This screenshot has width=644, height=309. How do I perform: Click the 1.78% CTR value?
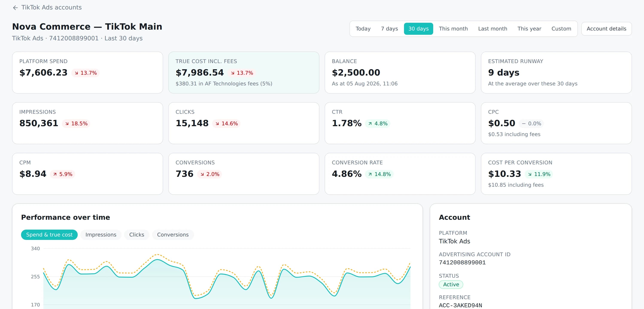(x=346, y=123)
